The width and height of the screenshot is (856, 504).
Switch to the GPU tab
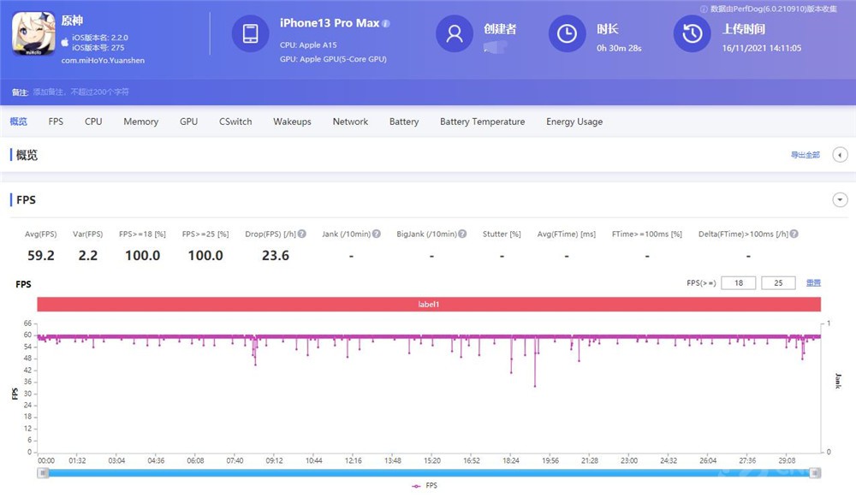point(189,122)
